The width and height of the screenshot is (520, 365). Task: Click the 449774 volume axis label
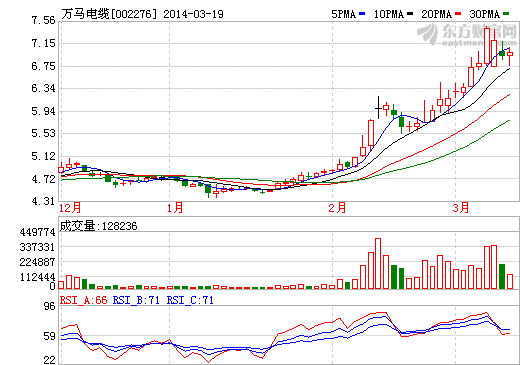pyautogui.click(x=37, y=232)
